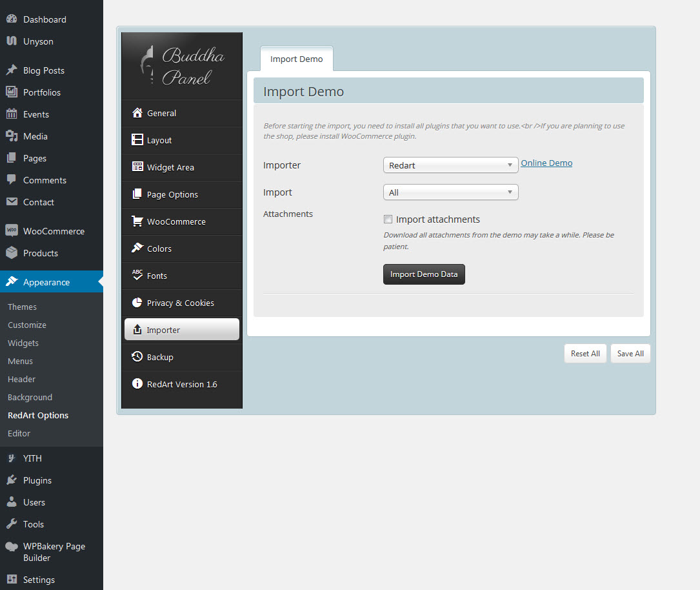700x590 pixels.
Task: Click the Fonts ABC spellcheck icon
Action: point(137,276)
